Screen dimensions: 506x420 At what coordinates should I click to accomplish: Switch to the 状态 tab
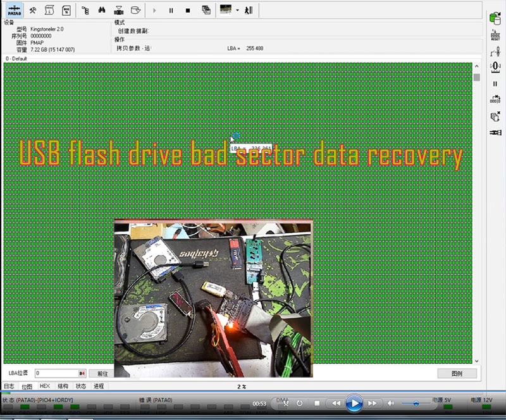(81, 386)
